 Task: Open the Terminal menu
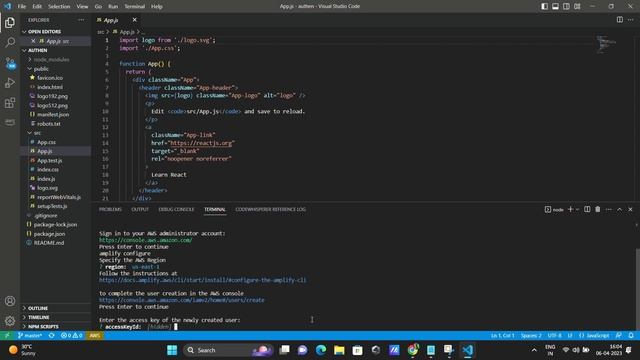click(x=134, y=7)
